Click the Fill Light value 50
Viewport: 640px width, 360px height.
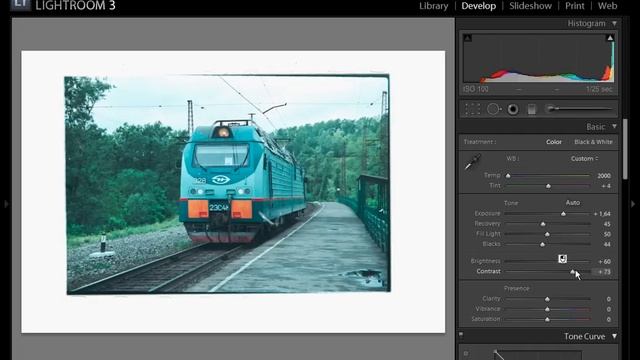[607, 234]
